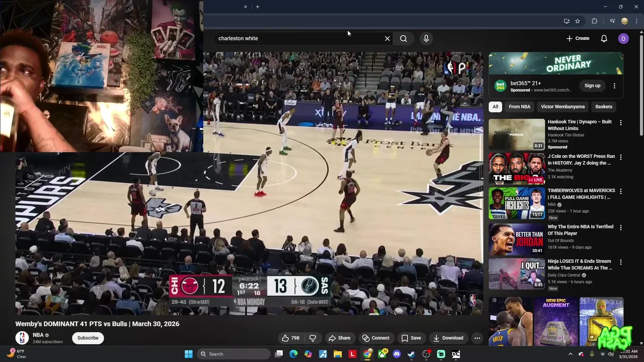The height and width of the screenshot is (362, 644).
Task: Start voice search with the microphone icon
Action: pyautogui.click(x=426, y=38)
